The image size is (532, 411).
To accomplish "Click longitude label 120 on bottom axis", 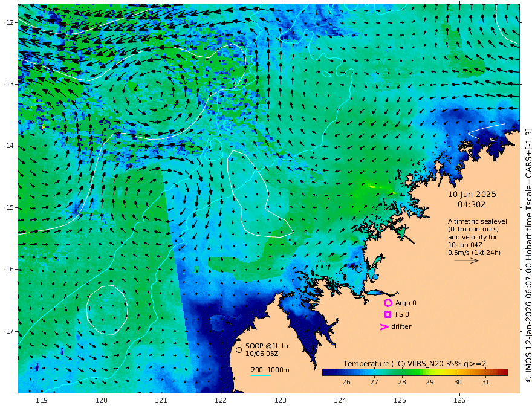I will (102, 401).
